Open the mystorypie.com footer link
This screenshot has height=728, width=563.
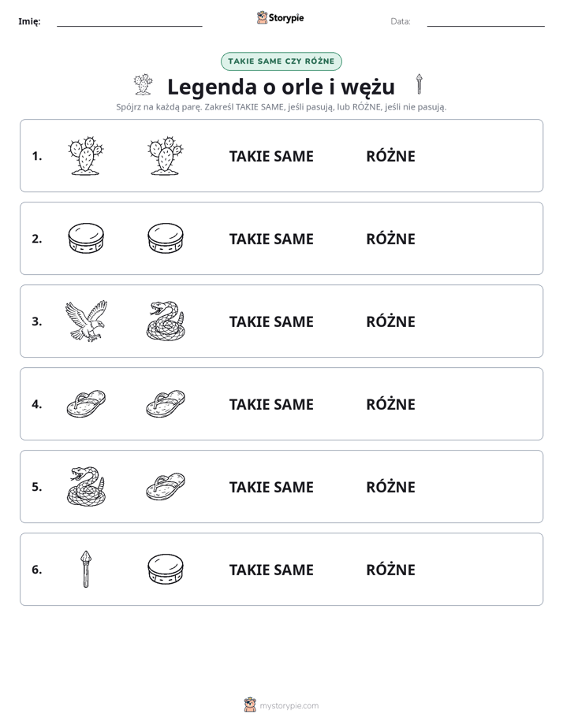[x=281, y=705]
